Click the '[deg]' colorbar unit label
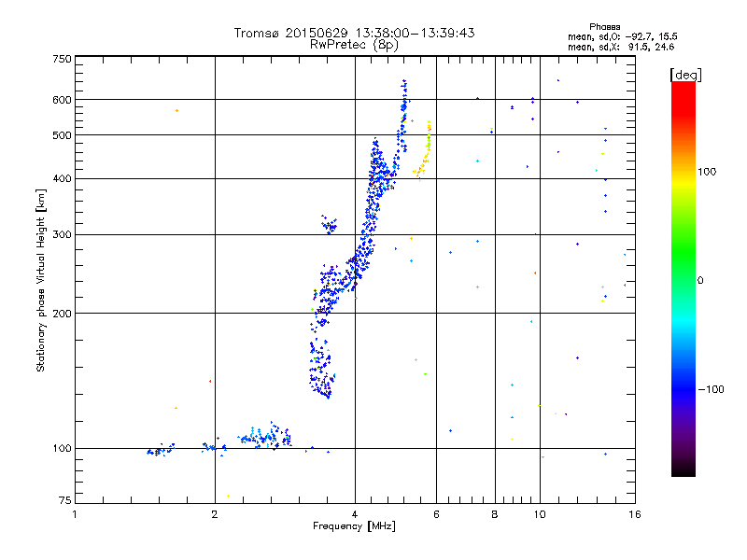The width and height of the screenshot is (747, 560). pyautogui.click(x=685, y=75)
